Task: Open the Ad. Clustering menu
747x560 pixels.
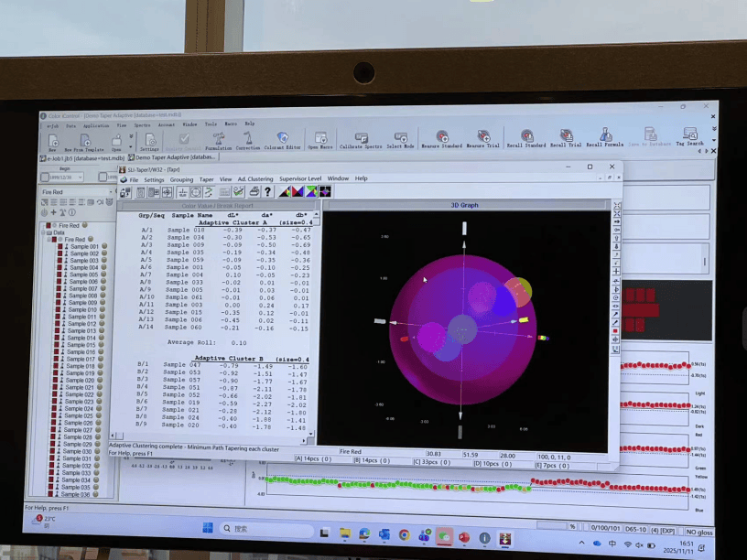Action: point(255,178)
